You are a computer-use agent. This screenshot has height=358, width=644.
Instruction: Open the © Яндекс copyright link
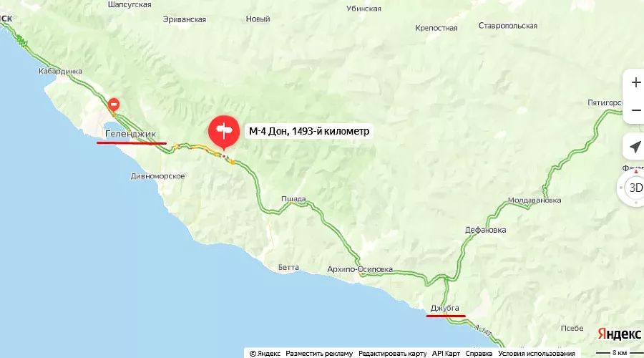coord(265,354)
